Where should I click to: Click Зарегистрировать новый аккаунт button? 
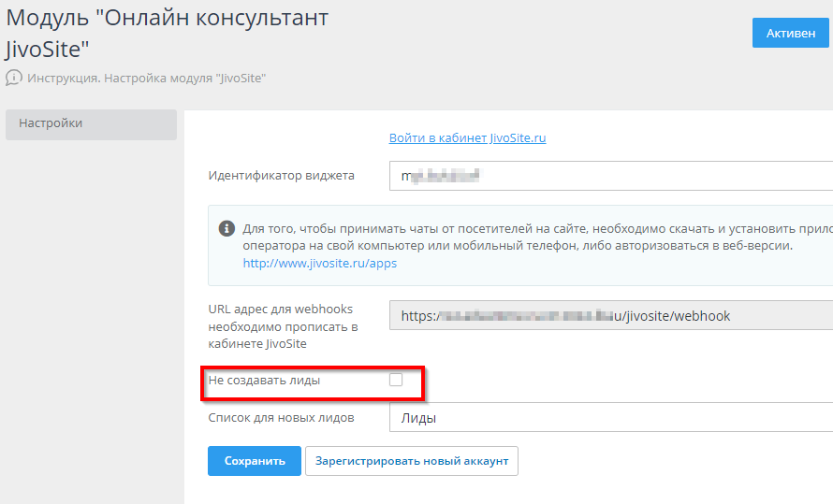click(x=411, y=461)
